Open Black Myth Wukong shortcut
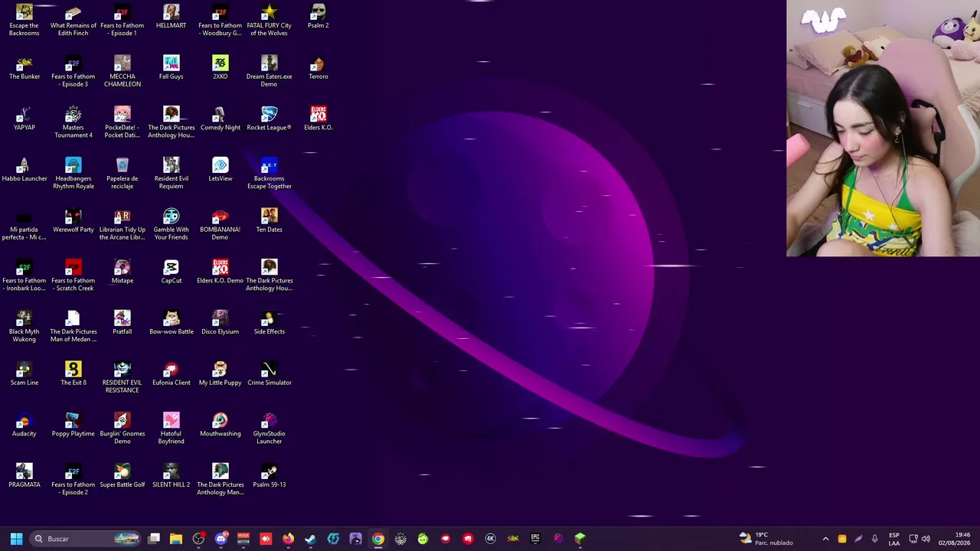The image size is (980, 551). 24,327
